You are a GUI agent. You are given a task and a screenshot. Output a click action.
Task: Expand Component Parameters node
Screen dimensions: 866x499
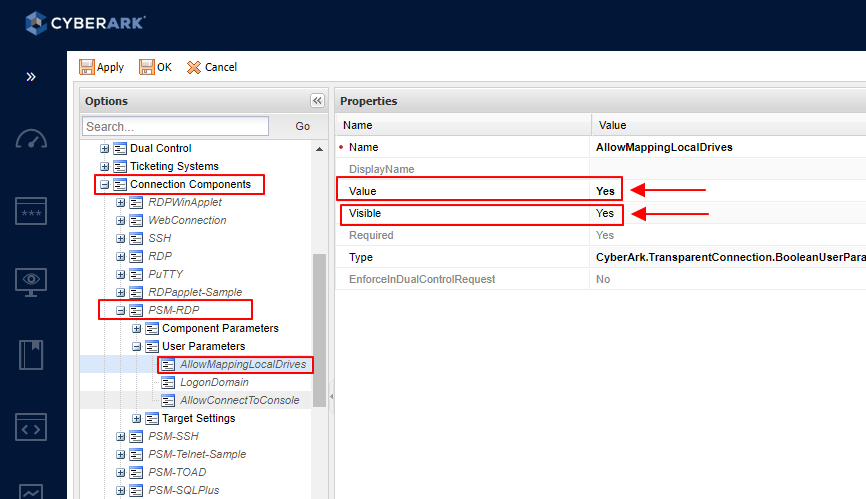[x=136, y=328]
